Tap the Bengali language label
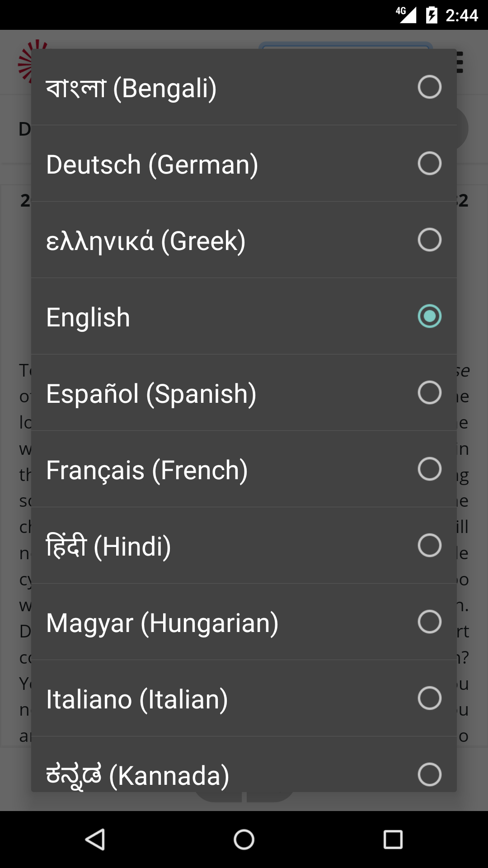Screen dimensions: 488x868 pos(131,88)
